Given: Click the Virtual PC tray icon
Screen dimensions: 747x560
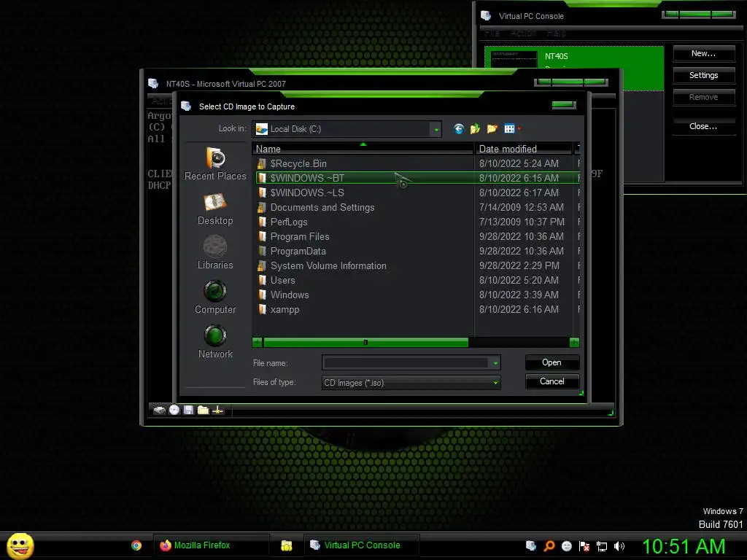Looking at the screenshot, I should tap(531, 546).
